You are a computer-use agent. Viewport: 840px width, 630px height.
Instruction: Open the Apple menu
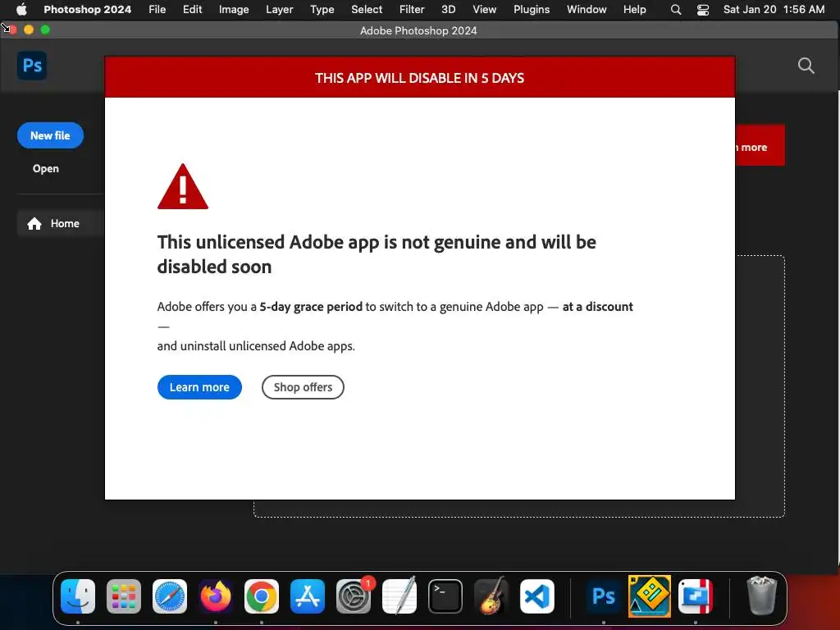point(21,9)
